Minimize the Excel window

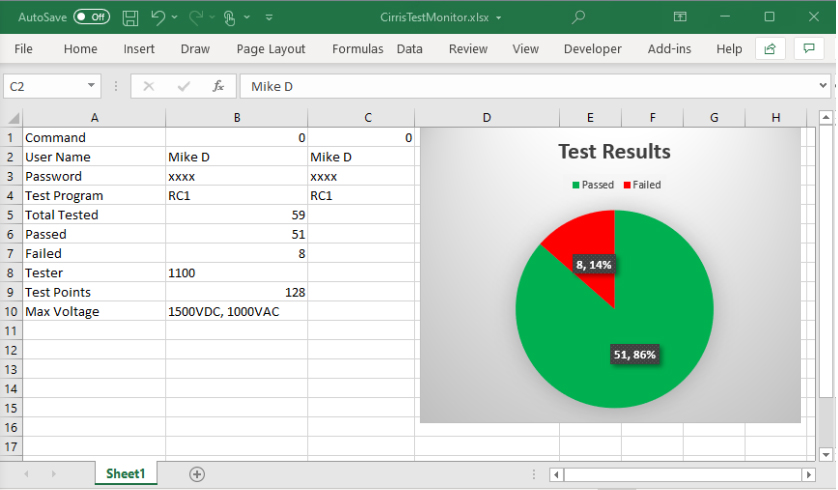(725, 17)
